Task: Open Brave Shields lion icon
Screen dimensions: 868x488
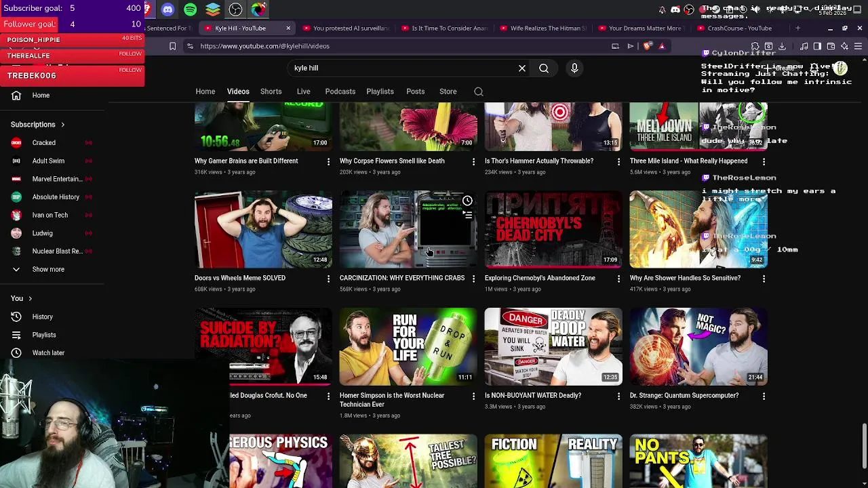Action: click(x=647, y=46)
